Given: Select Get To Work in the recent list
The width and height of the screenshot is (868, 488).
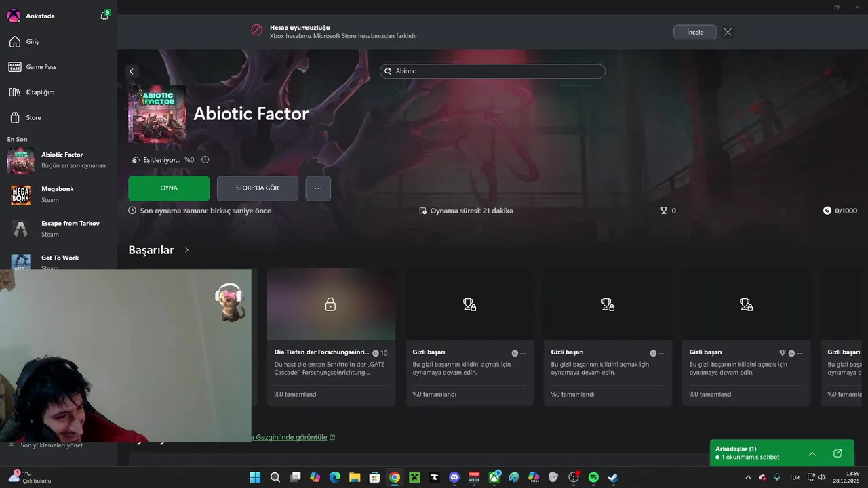Looking at the screenshot, I should click(x=58, y=262).
